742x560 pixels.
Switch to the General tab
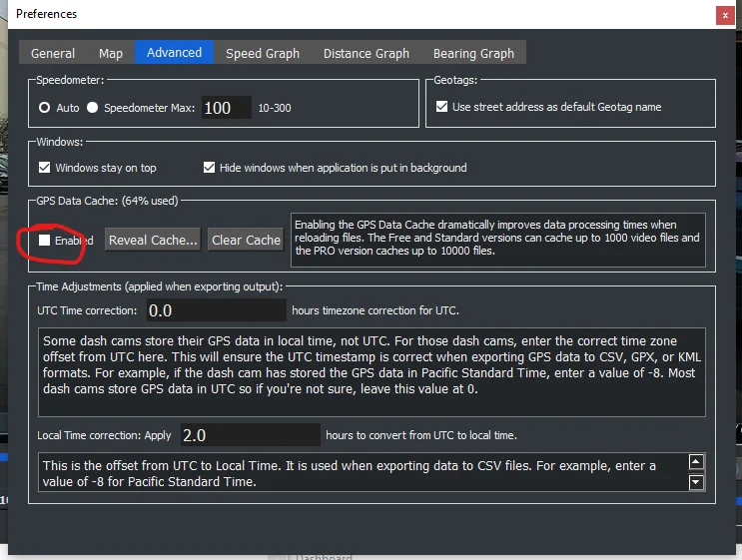tap(53, 53)
